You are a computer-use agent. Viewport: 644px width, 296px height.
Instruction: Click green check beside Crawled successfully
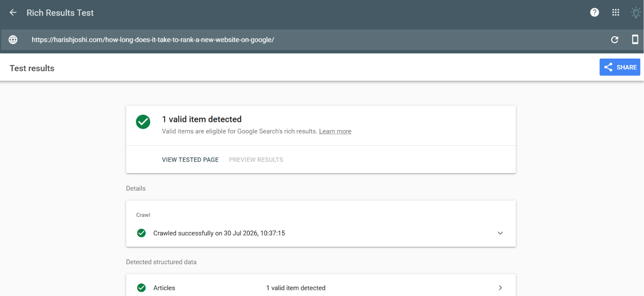pyautogui.click(x=141, y=233)
